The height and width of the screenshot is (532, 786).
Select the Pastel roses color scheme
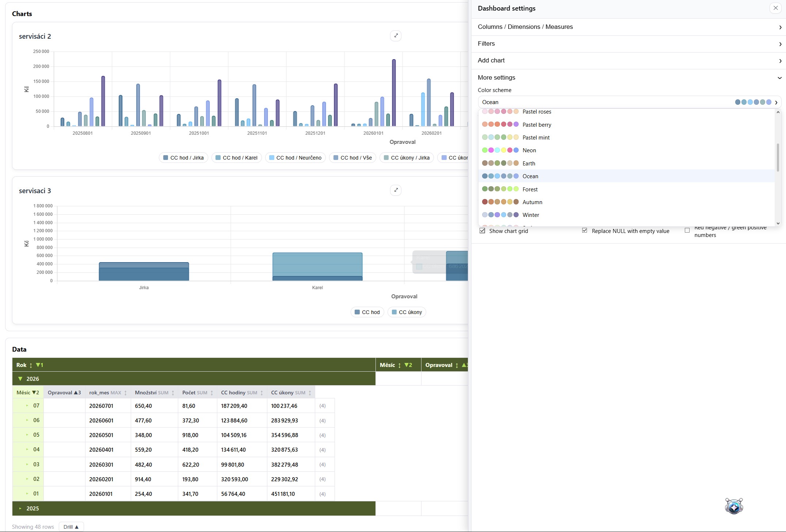coord(626,112)
